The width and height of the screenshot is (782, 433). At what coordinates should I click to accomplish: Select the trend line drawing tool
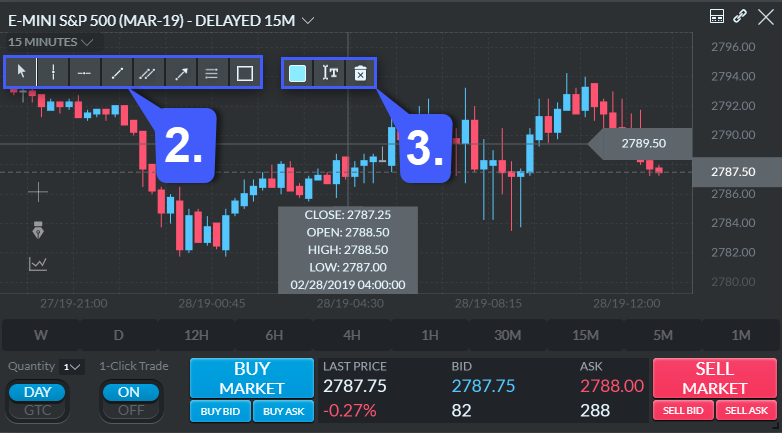tap(117, 73)
